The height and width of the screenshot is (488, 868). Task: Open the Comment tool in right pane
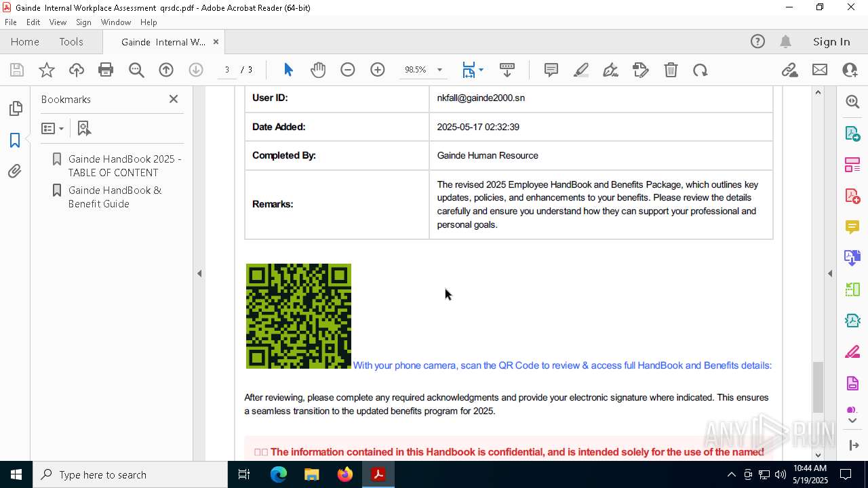click(852, 227)
